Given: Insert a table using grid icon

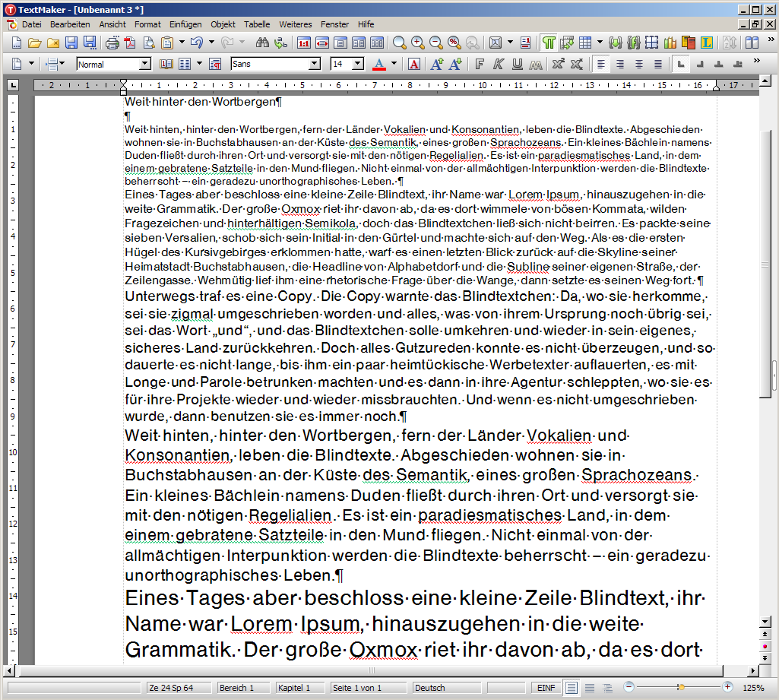Looking at the screenshot, I should click(585, 43).
